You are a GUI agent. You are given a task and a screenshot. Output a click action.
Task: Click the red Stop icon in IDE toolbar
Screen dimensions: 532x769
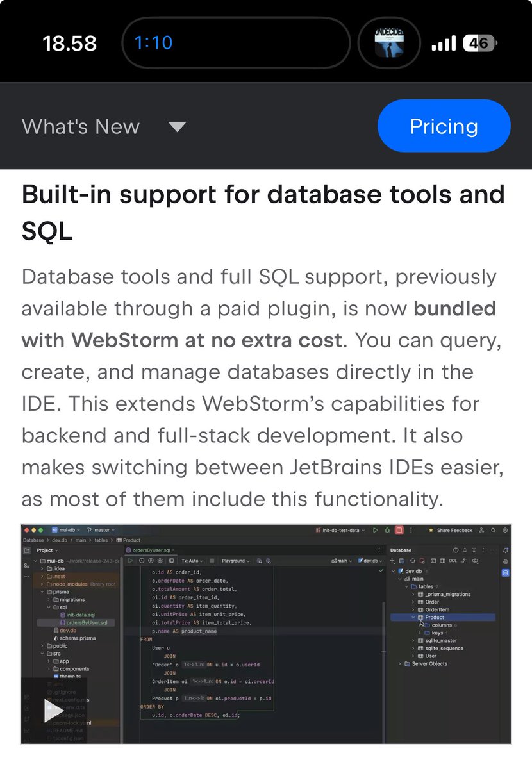pyautogui.click(x=399, y=530)
